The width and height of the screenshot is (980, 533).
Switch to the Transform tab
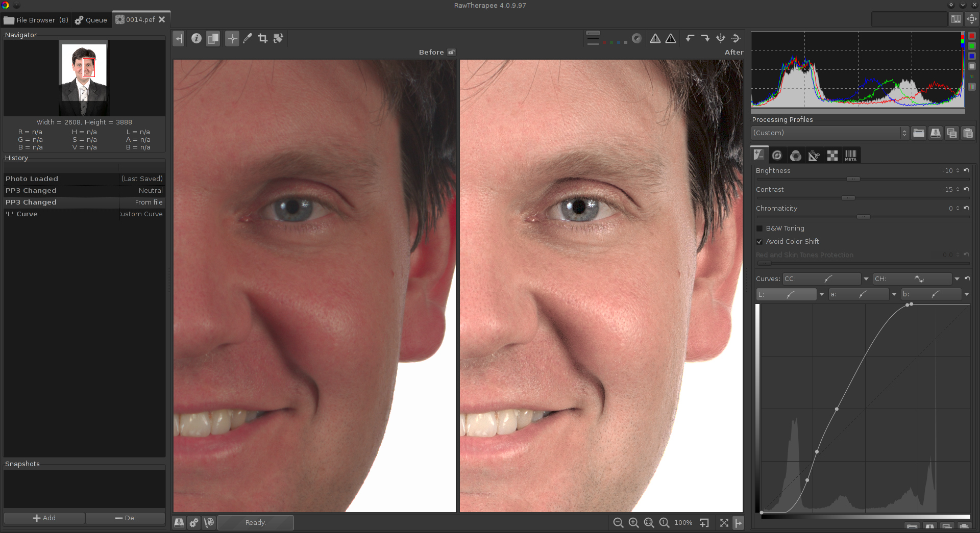[814, 155]
